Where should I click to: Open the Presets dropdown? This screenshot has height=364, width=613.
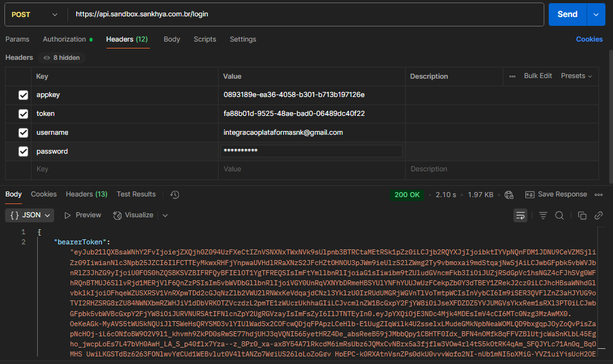(576, 76)
